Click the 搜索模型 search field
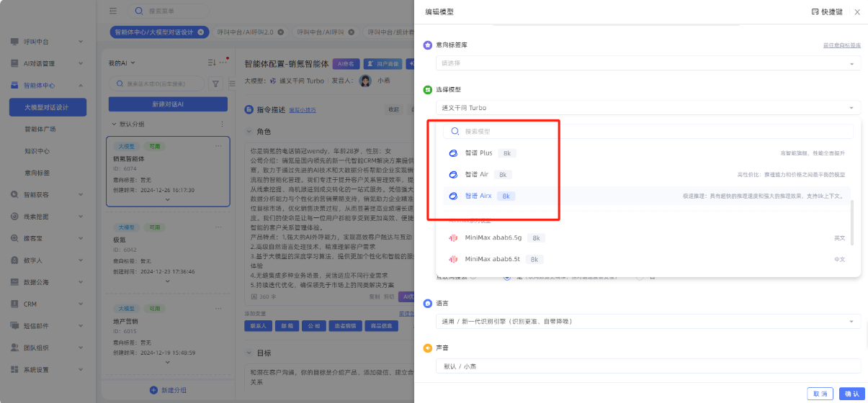 [x=648, y=132]
